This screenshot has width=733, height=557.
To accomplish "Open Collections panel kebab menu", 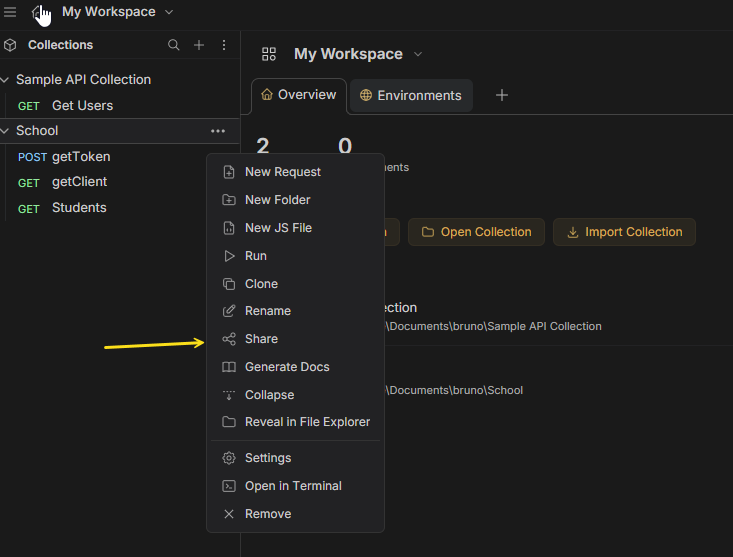I will (224, 45).
